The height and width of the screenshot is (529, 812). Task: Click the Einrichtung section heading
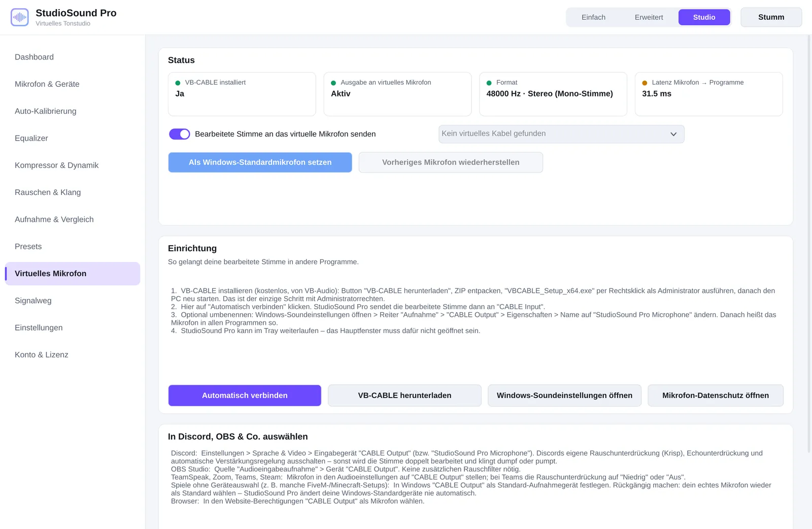click(192, 248)
